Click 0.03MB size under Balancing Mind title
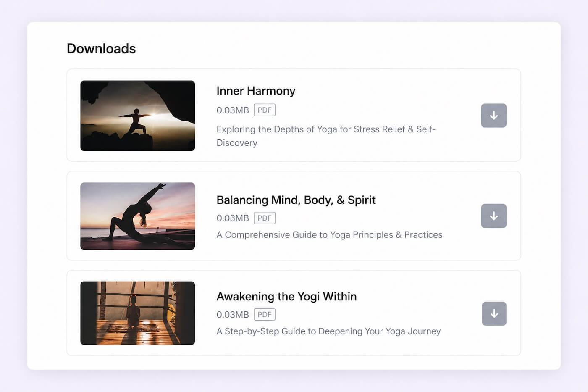Viewport: 588px width, 392px height. click(232, 218)
